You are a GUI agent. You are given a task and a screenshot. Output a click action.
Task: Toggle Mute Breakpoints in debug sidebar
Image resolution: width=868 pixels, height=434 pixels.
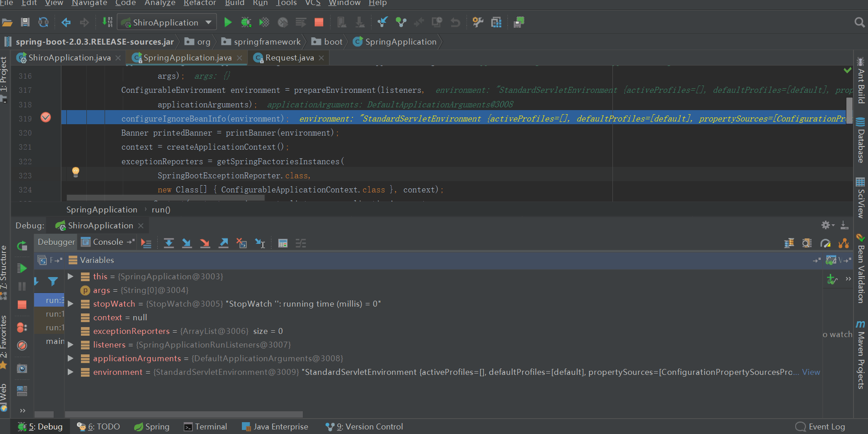click(22, 346)
